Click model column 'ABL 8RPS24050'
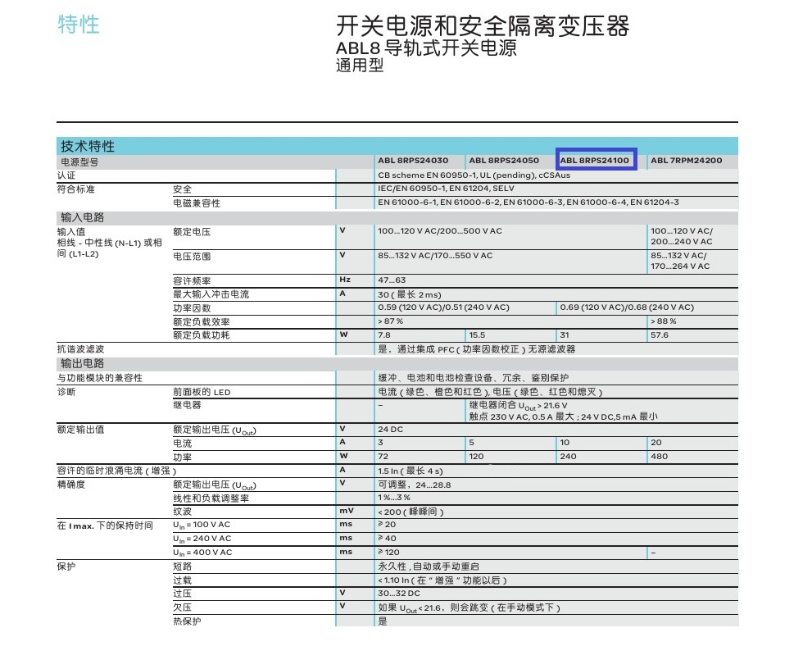Viewport: 812px width, 669px height. (504, 161)
